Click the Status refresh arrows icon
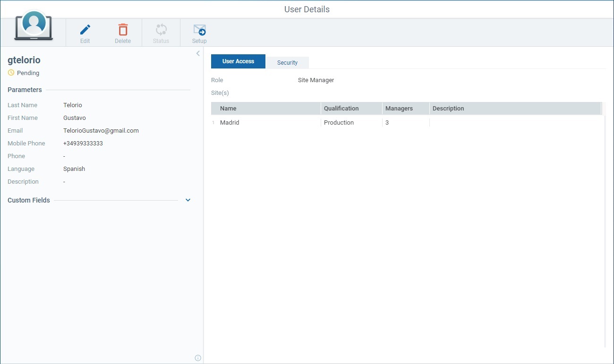This screenshot has width=614, height=364. click(161, 30)
